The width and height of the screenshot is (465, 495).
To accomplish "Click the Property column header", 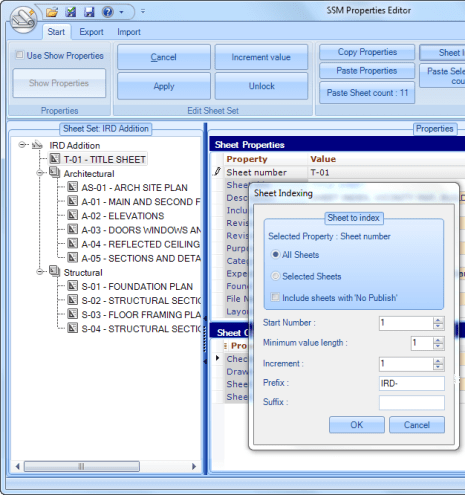I will point(247,159).
